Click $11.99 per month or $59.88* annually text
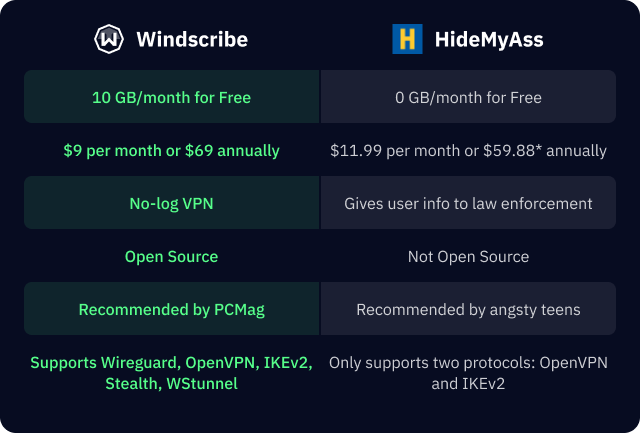The image size is (640, 433). [x=468, y=151]
